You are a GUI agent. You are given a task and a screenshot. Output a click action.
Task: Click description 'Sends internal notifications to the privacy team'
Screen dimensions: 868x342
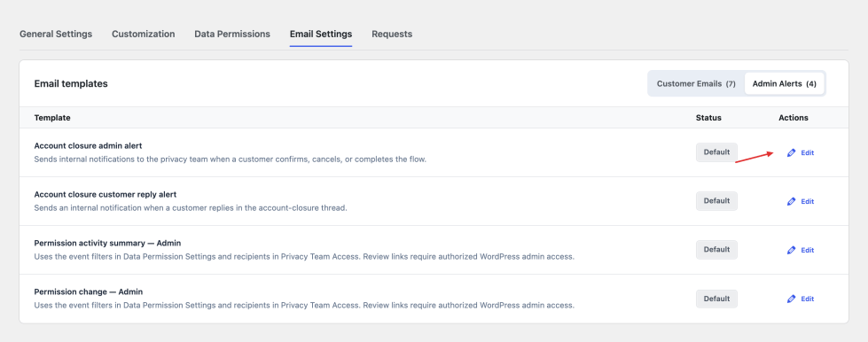(x=231, y=159)
